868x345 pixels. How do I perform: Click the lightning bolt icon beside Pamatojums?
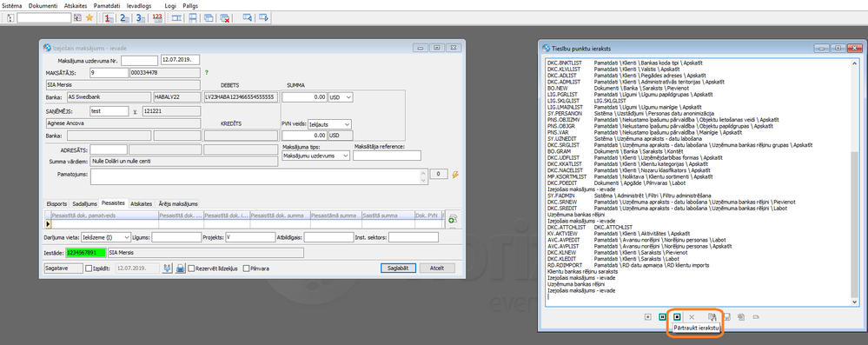455,175
